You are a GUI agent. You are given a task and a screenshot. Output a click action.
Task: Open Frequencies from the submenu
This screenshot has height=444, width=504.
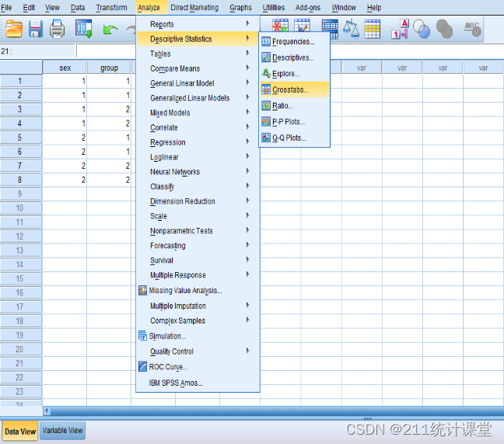tap(295, 41)
